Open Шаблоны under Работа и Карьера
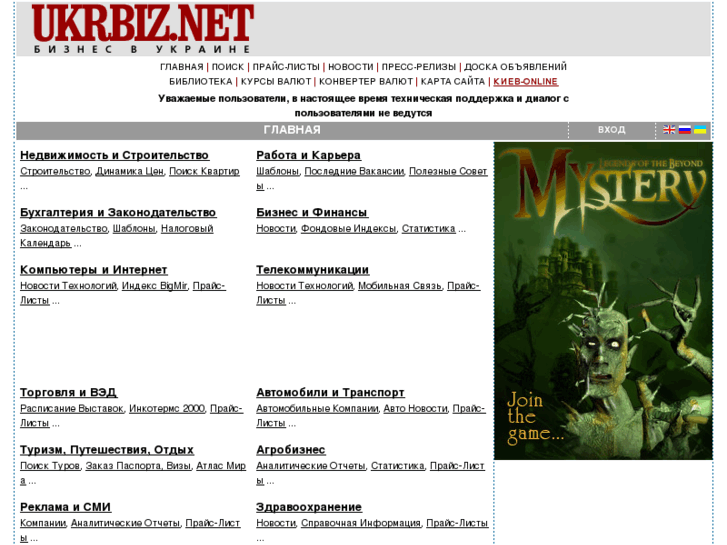 tap(277, 172)
